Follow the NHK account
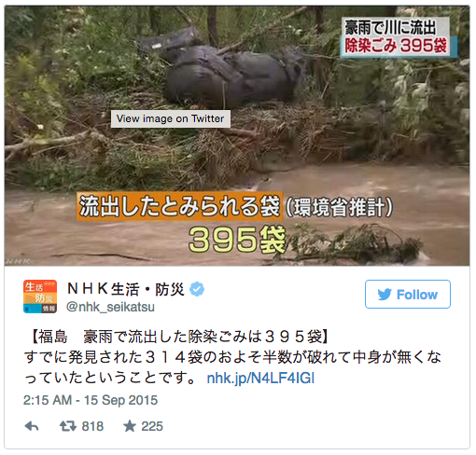This screenshot has width=476, height=455. (x=408, y=294)
